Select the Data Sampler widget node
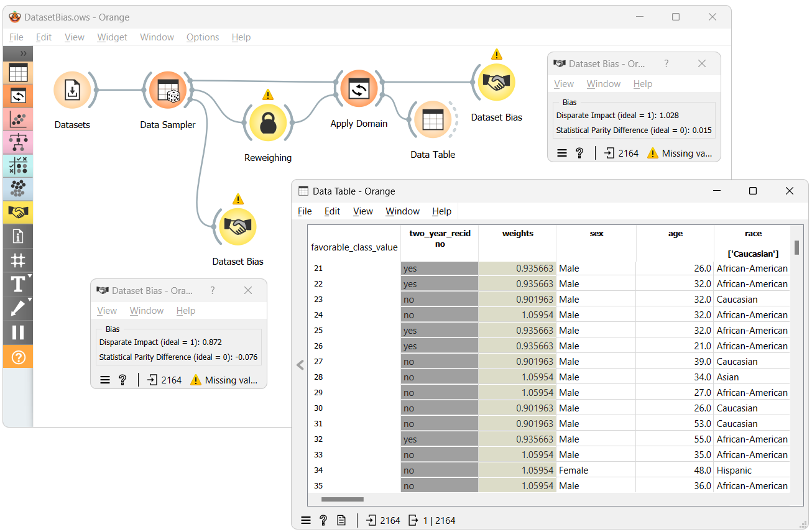812x532 pixels. [168, 90]
